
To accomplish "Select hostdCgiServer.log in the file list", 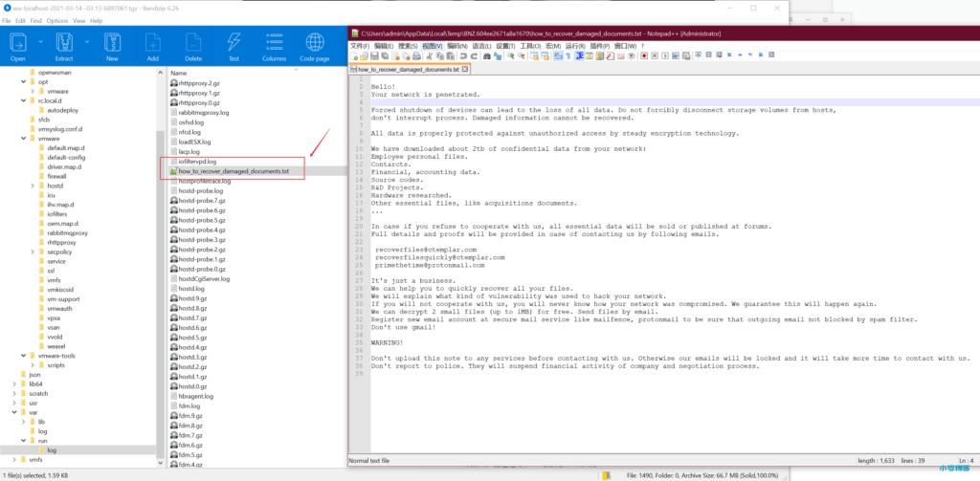I will tap(204, 278).
